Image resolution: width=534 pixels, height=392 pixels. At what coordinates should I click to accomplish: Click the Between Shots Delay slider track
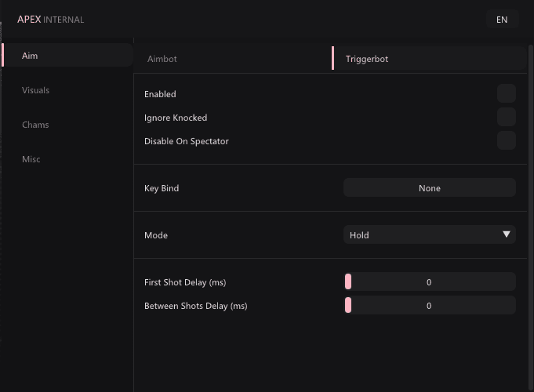click(x=430, y=305)
